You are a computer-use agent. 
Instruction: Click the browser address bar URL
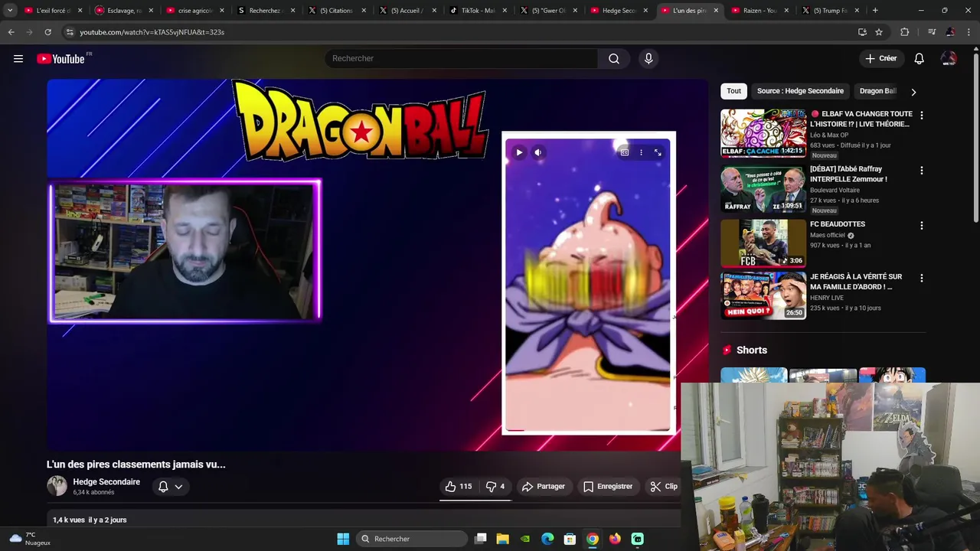(152, 32)
